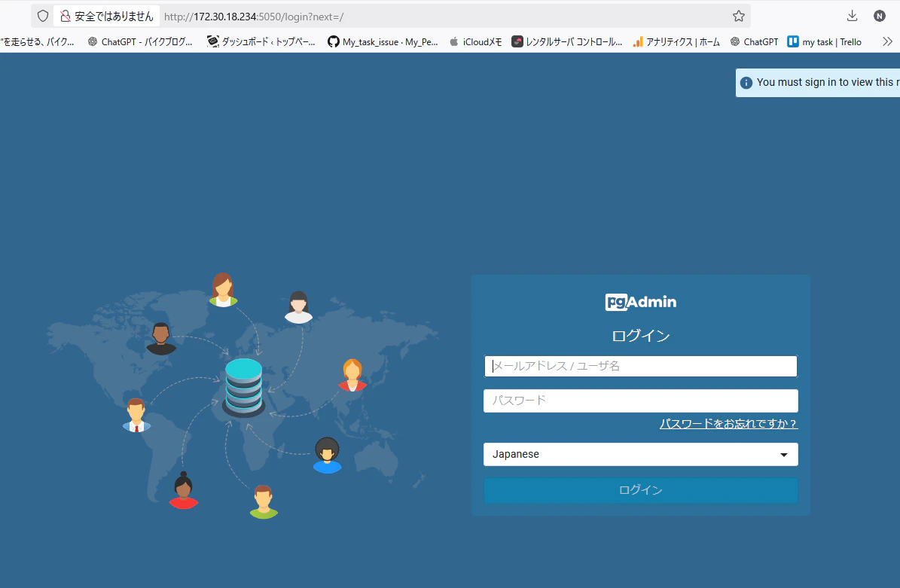Open the ChatGPT - バイクブログ bookmark

pos(140,41)
